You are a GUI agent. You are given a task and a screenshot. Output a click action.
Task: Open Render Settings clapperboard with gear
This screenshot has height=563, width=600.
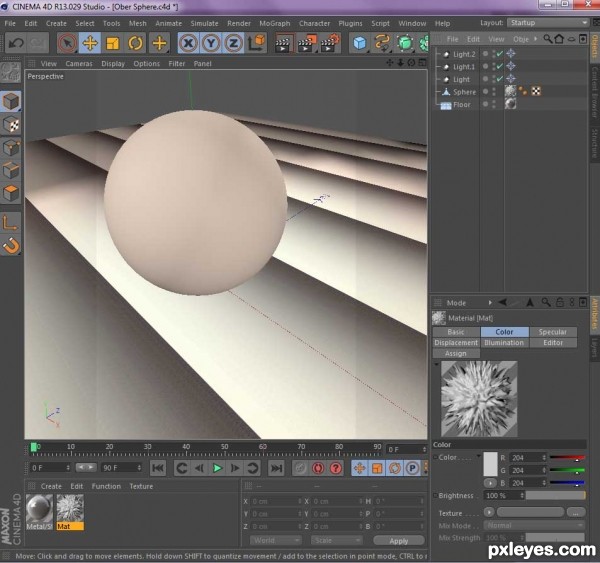click(330, 43)
